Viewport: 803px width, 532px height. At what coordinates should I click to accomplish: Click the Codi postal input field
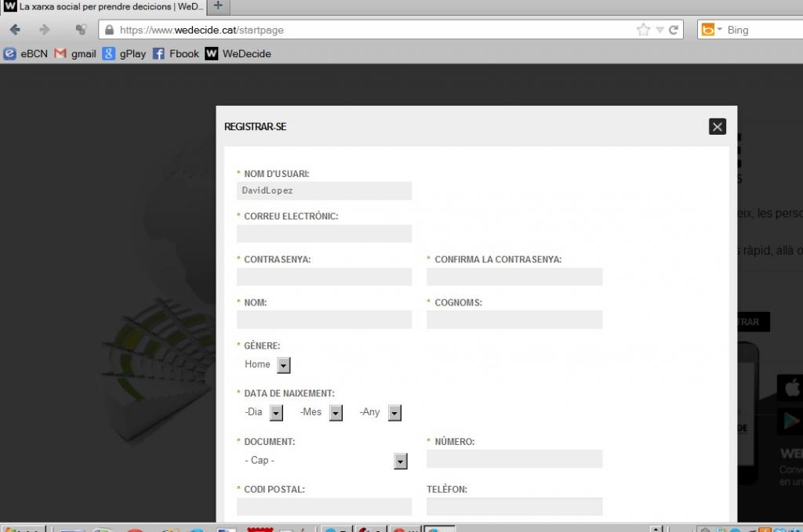click(x=324, y=506)
